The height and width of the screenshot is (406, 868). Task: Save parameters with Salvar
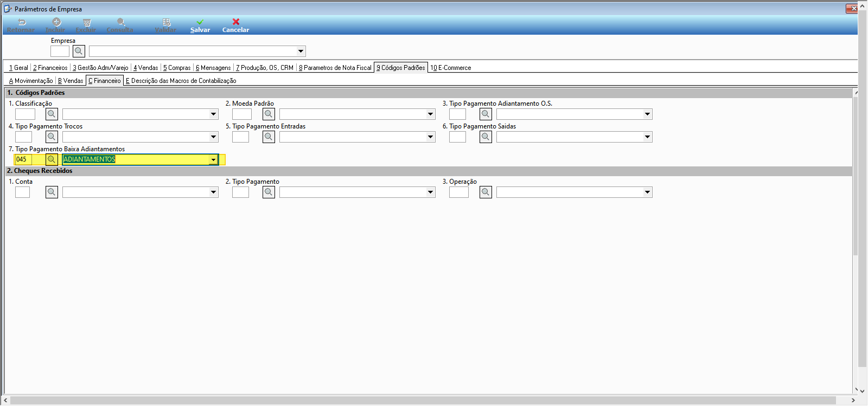(200, 25)
